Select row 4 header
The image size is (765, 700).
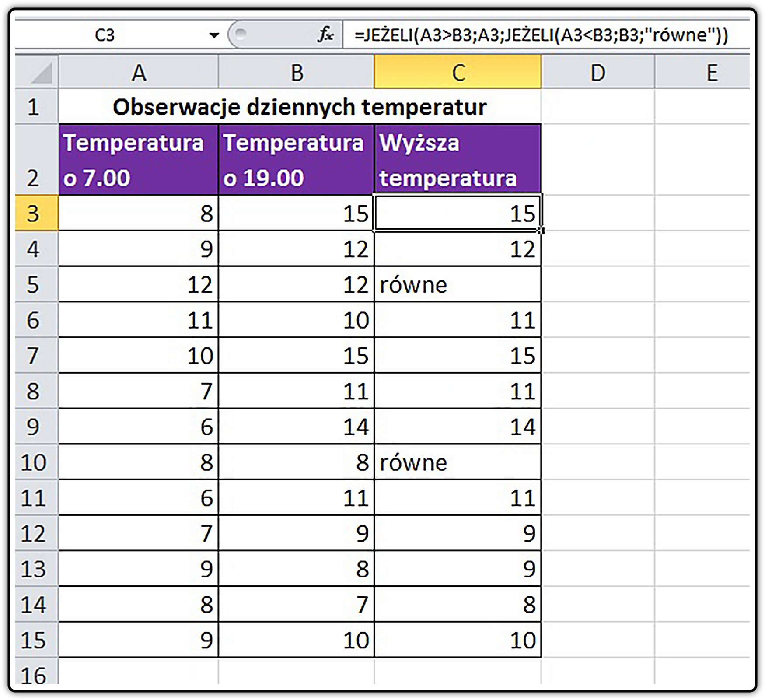(37, 248)
